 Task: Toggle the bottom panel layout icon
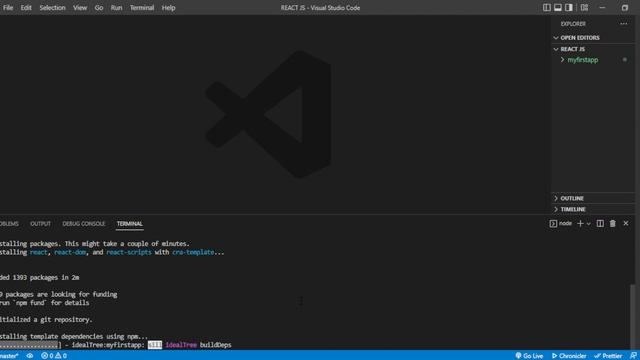tap(558, 7)
